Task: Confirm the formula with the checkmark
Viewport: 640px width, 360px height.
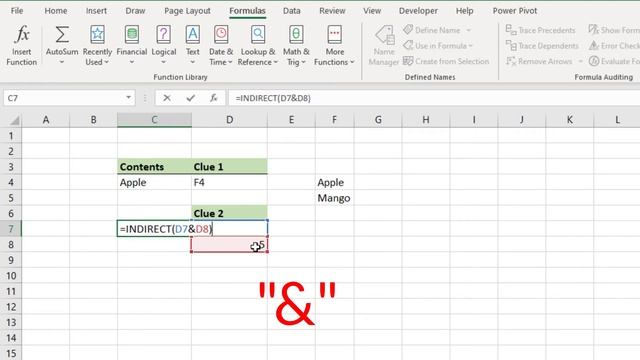Action: (190, 98)
